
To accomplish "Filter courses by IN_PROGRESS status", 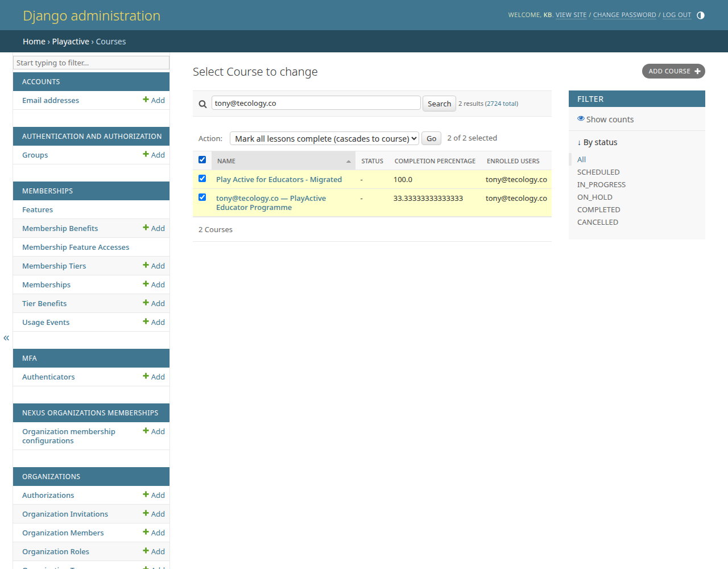I will click(x=601, y=184).
